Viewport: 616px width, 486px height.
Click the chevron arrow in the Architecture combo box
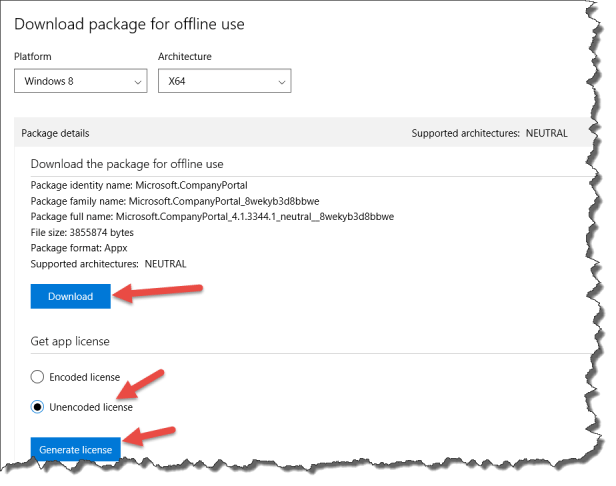280,82
